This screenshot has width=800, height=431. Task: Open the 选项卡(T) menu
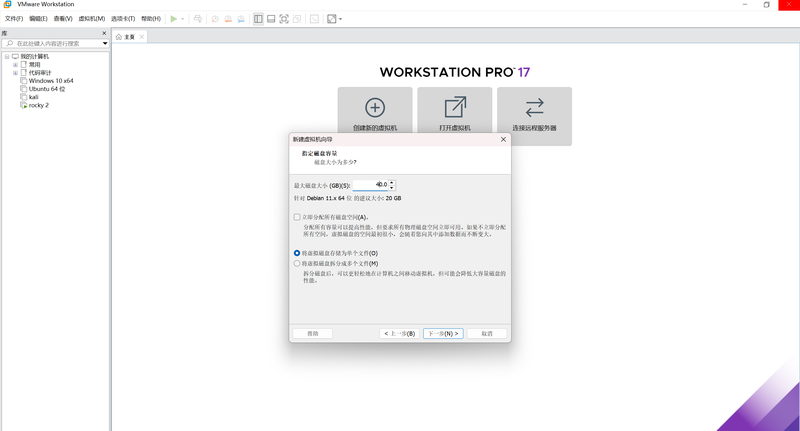point(123,19)
